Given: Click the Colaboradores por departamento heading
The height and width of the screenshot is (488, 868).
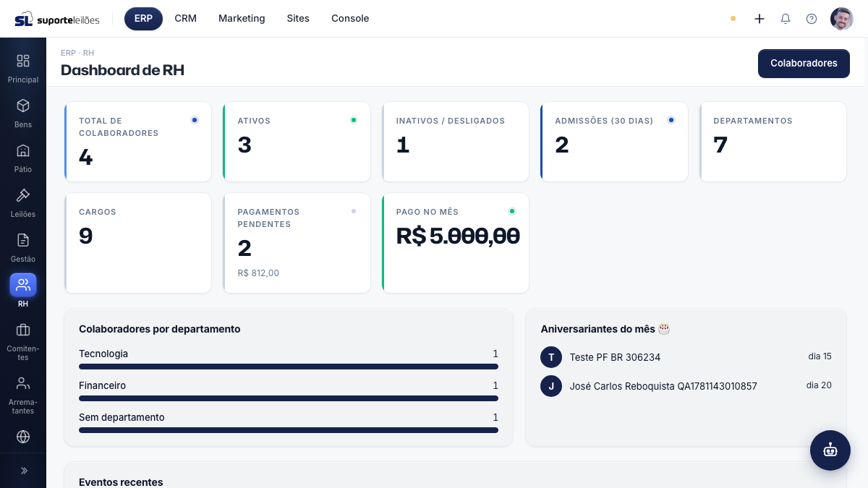Looking at the screenshot, I should pyautogui.click(x=159, y=329).
